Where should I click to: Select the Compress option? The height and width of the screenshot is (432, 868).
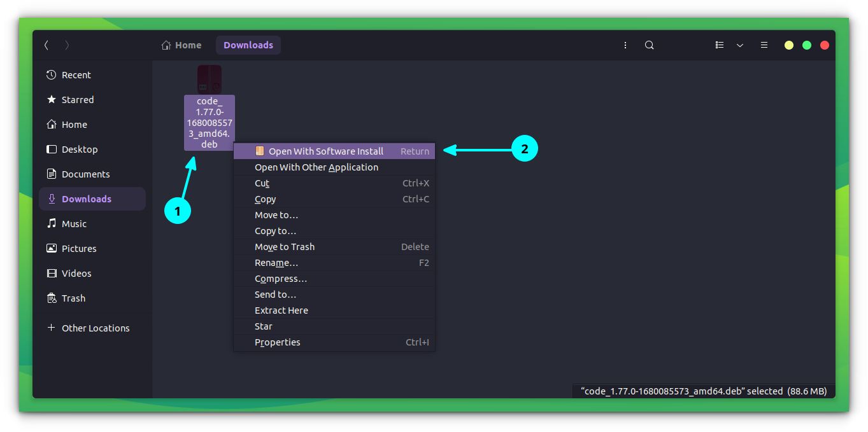pos(280,278)
